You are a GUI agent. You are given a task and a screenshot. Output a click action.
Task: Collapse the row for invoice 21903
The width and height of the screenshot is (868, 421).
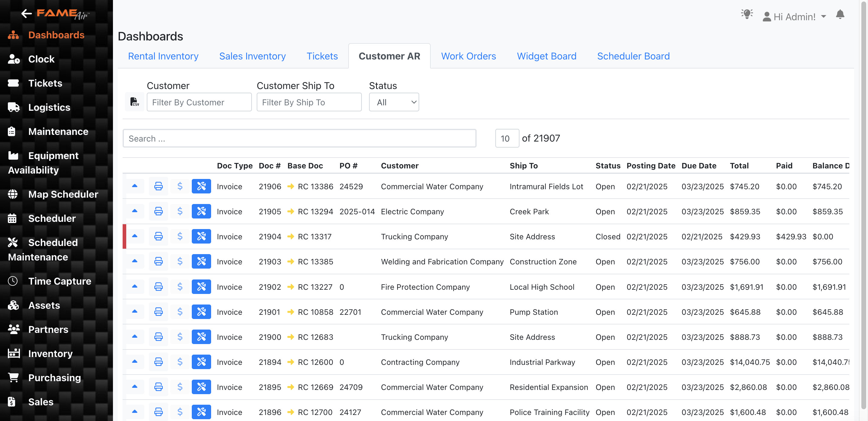(x=135, y=261)
